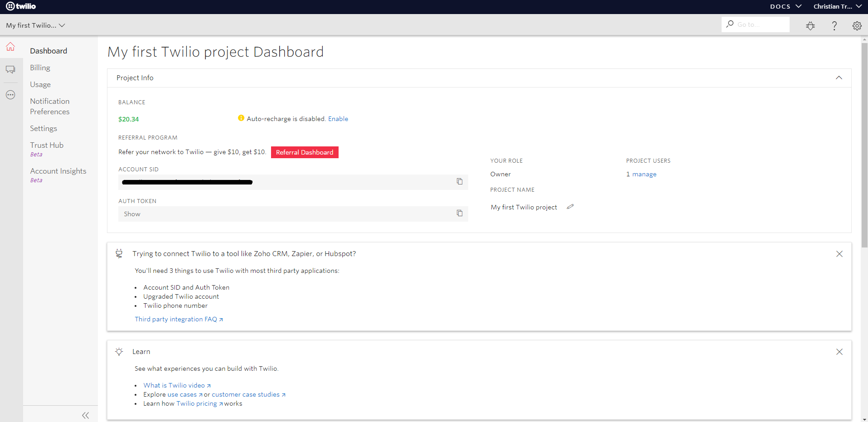Image resolution: width=868 pixels, height=422 pixels.
Task: Click the Twilio logo in the header
Action: 21,6
